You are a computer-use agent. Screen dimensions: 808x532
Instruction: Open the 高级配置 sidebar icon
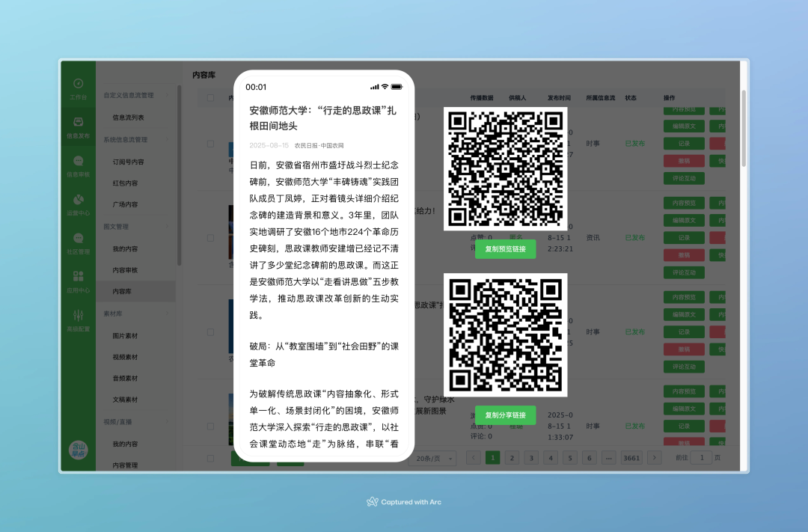tap(78, 320)
